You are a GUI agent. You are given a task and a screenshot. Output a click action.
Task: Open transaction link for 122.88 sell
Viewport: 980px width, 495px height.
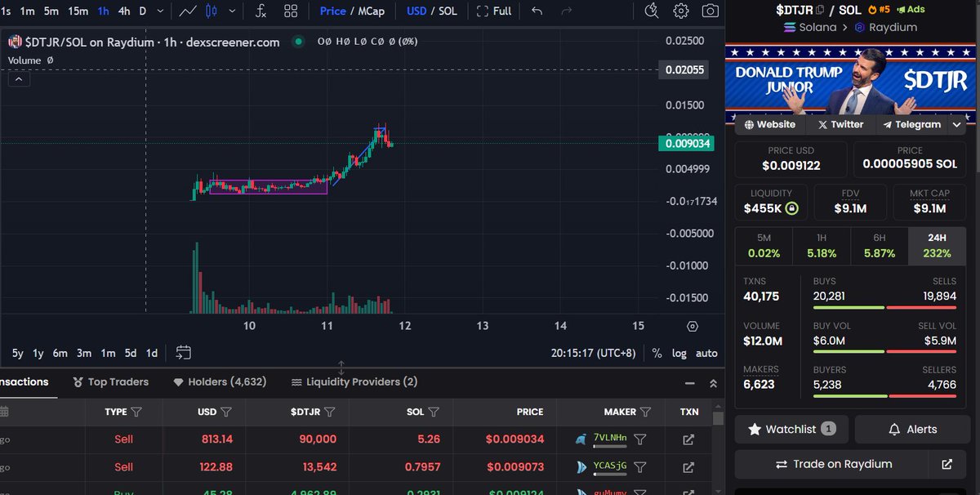(x=688, y=466)
